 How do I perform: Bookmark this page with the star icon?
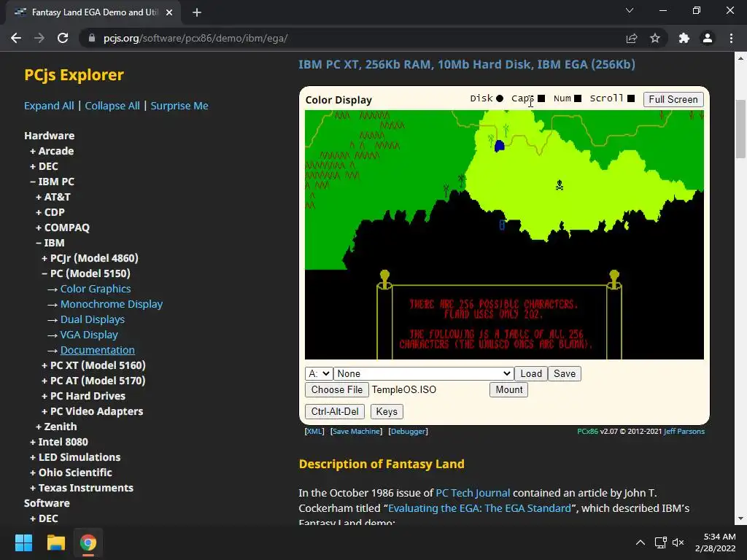click(655, 38)
